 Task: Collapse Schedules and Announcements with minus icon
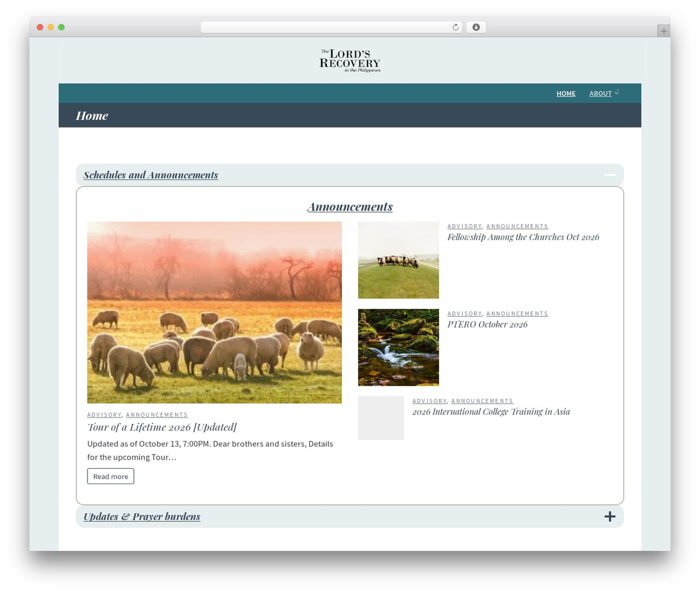(x=610, y=175)
